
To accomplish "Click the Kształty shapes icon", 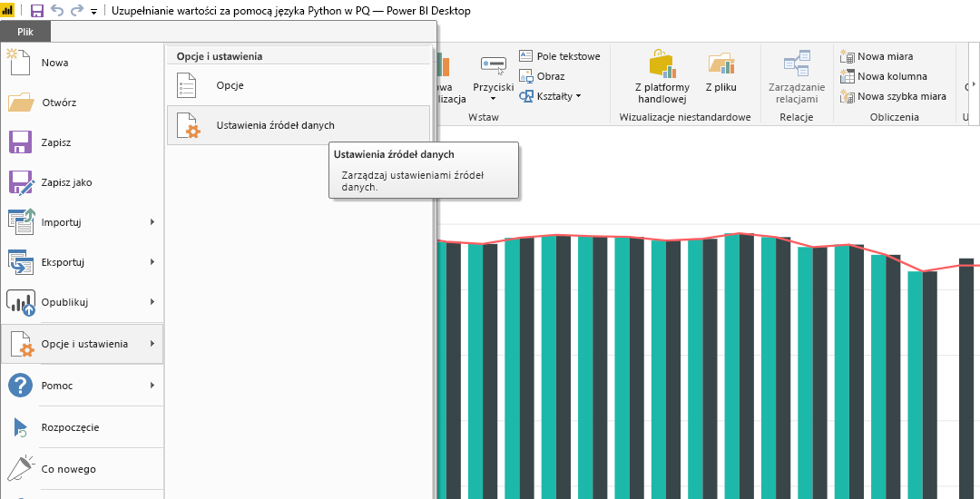I will (525, 96).
